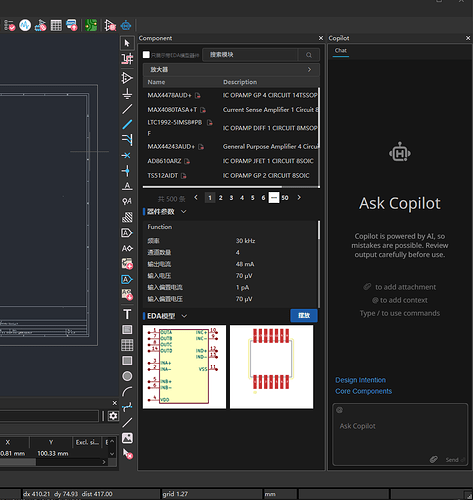The height and width of the screenshot is (500, 473).
Task: Run the Electrical Rules Checker icon
Action: point(9,25)
